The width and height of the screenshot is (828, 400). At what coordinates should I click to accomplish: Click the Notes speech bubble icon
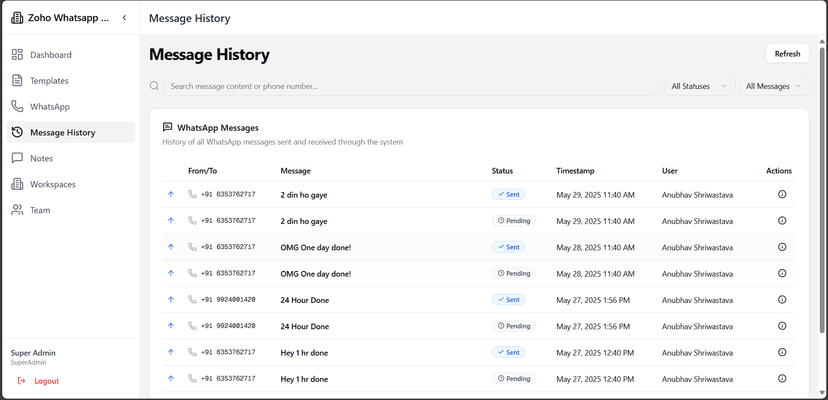17,158
